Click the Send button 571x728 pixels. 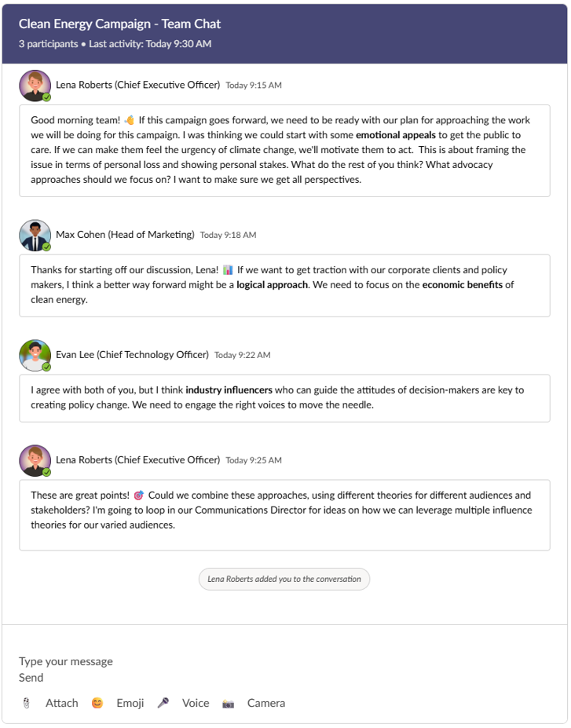[x=31, y=678]
